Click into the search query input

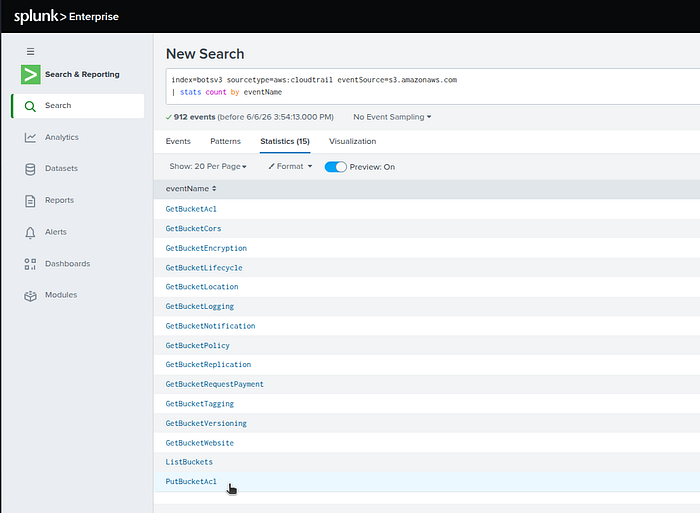click(432, 87)
